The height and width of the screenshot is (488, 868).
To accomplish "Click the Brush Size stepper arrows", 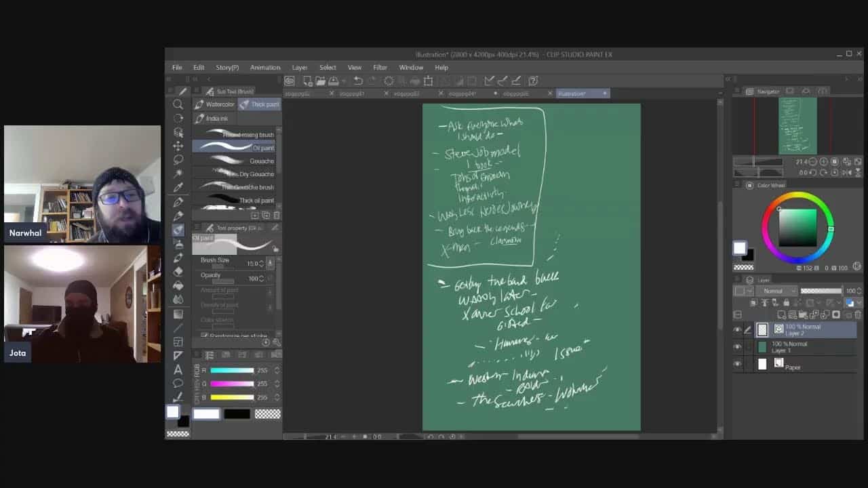I will point(270,263).
